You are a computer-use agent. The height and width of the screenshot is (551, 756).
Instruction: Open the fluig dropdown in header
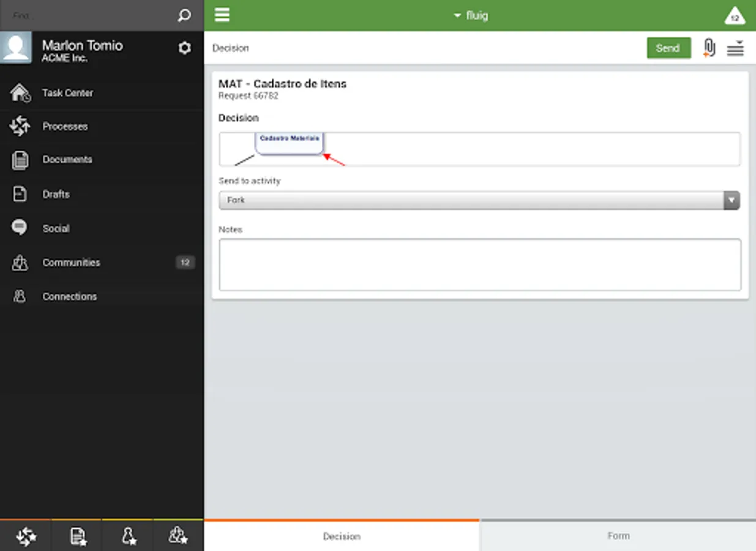coord(471,15)
